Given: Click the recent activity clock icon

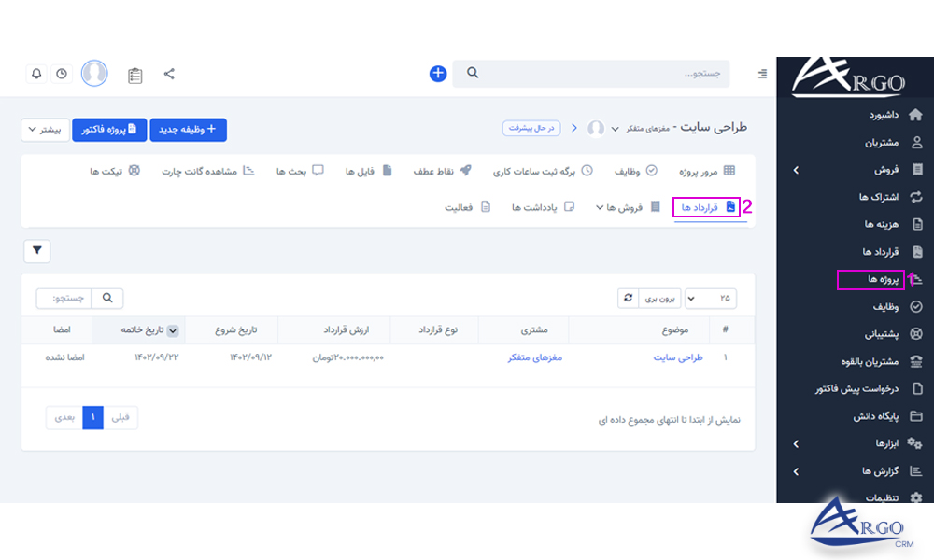Looking at the screenshot, I should pos(61,73).
